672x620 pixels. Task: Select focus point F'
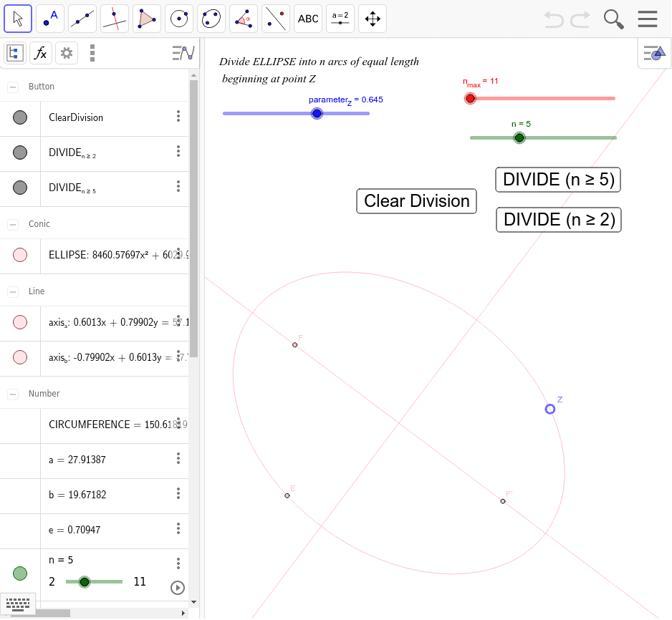(503, 501)
